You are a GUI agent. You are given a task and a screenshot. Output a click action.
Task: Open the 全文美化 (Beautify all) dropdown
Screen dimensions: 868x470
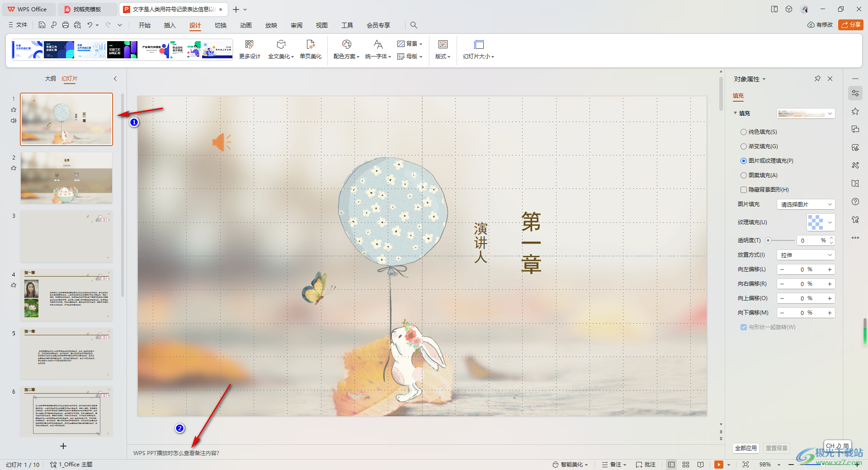[281, 50]
